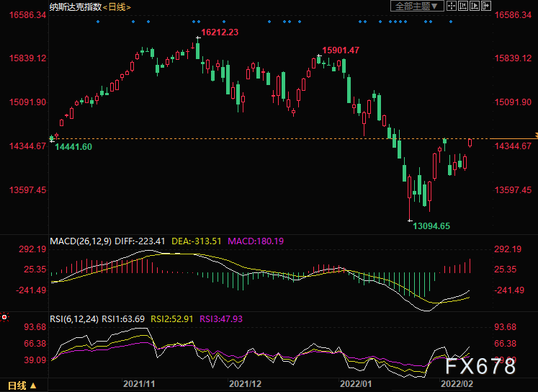This screenshot has width=538, height=392.
Task: Click the 16212.23 high price label
Action: (220, 32)
